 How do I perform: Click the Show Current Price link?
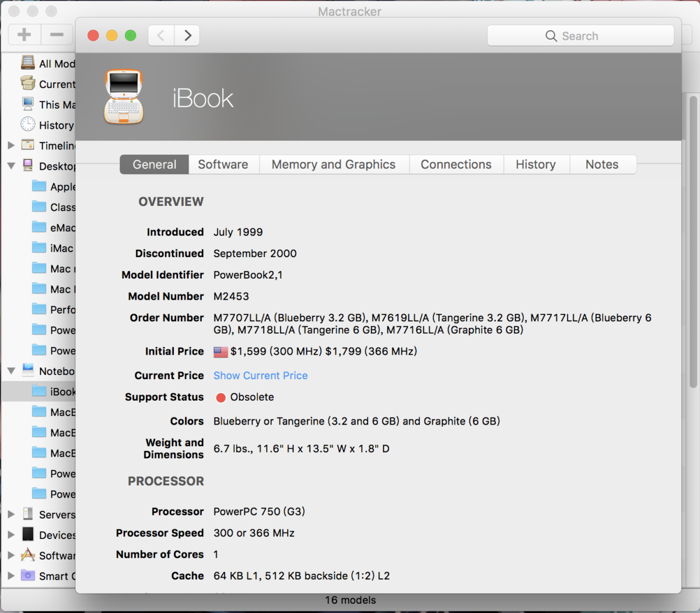(261, 376)
